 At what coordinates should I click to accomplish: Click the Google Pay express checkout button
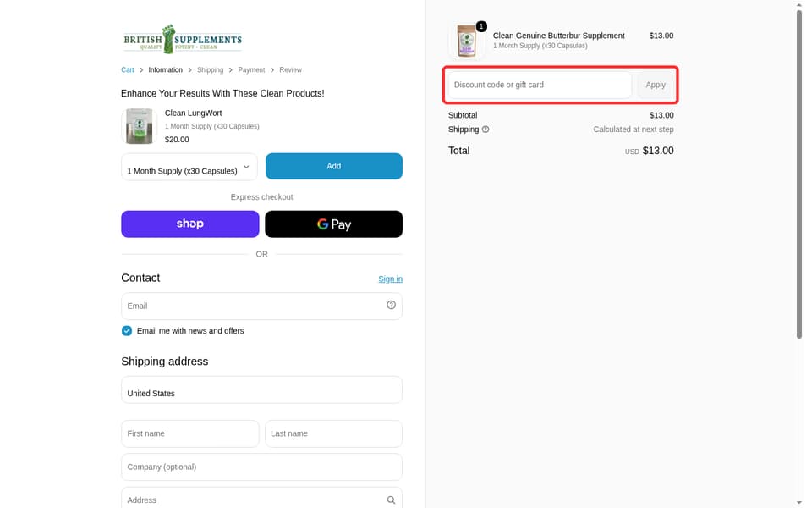333,224
